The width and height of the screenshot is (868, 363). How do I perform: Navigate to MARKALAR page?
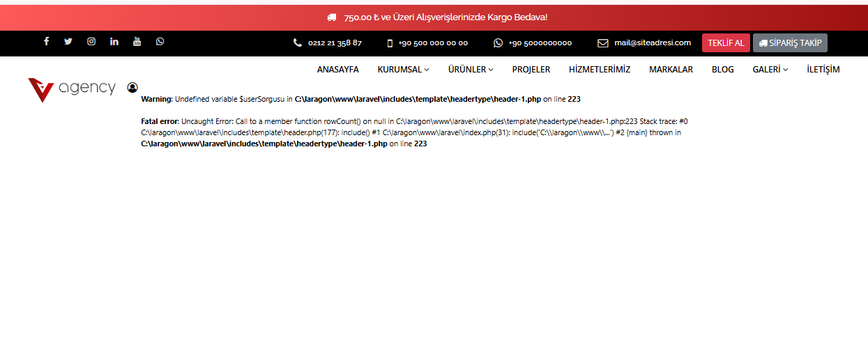pos(671,70)
